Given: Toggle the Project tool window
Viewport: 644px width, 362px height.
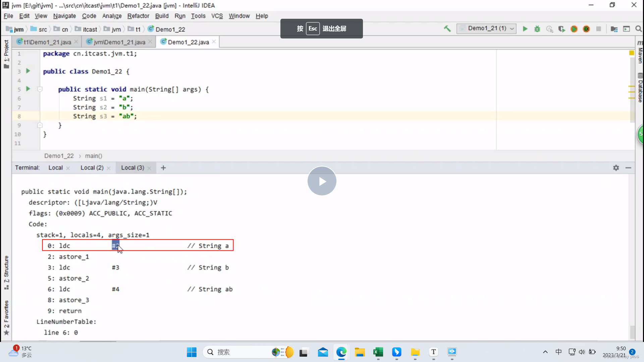Looking at the screenshot, I should (x=6, y=54).
